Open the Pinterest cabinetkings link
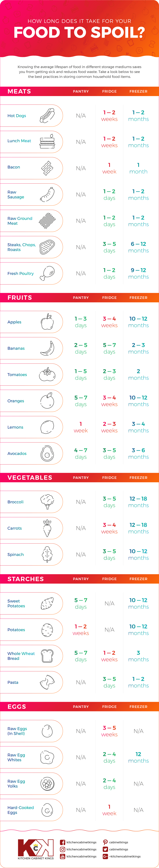This screenshot has height=868, width=159. (x=119, y=842)
